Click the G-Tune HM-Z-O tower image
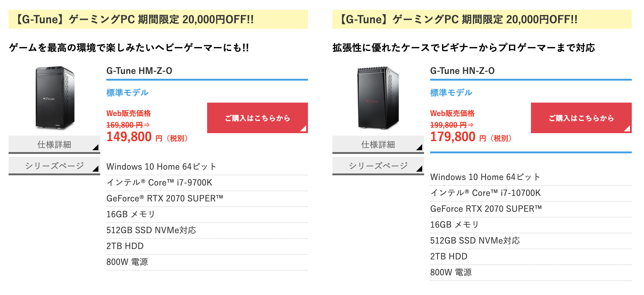Viewport: 644px width, 295px height. tap(55, 98)
